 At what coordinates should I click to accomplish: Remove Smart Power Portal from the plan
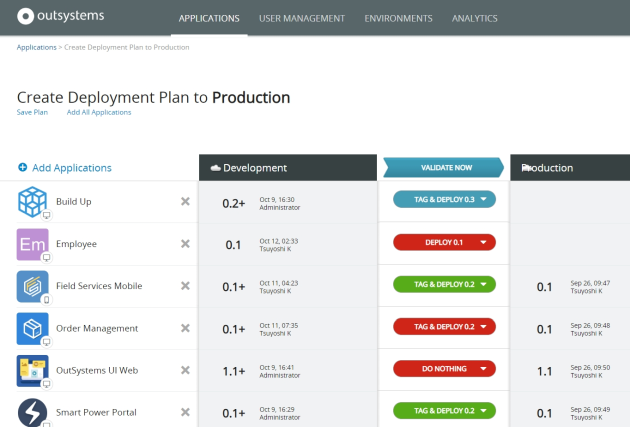185,412
